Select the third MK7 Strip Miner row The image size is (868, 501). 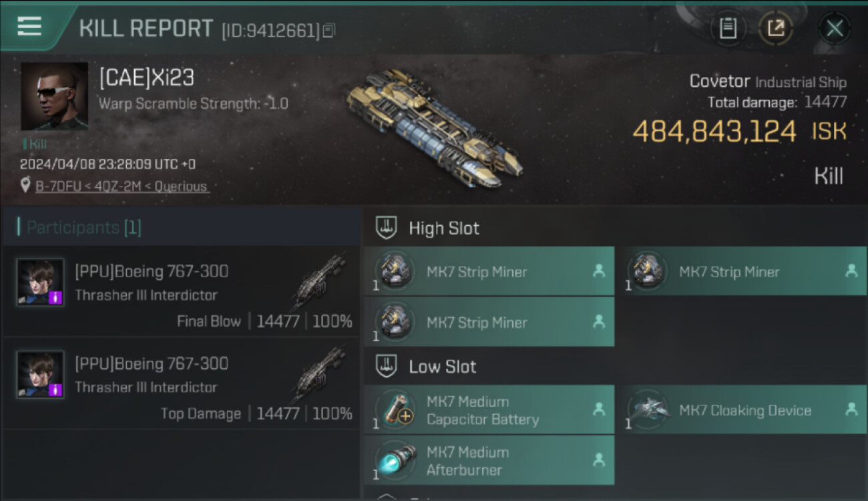pyautogui.click(x=489, y=322)
